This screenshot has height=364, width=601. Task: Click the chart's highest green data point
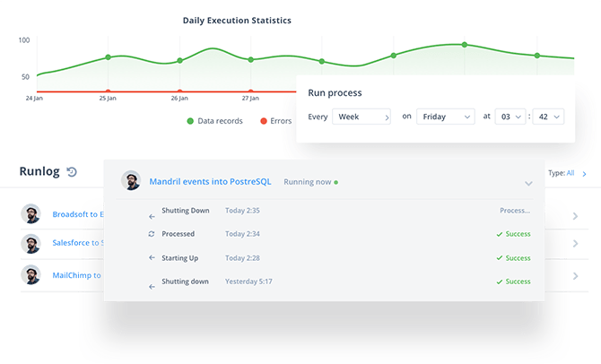pyautogui.click(x=464, y=44)
